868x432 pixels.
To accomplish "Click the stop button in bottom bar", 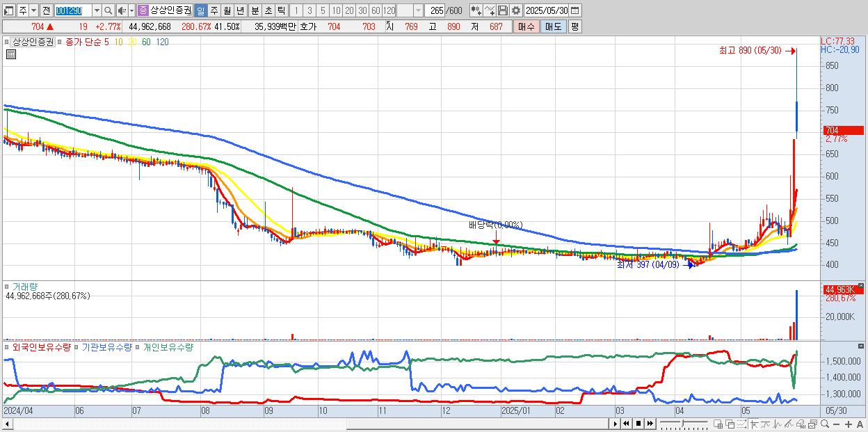I will click(x=638, y=424).
